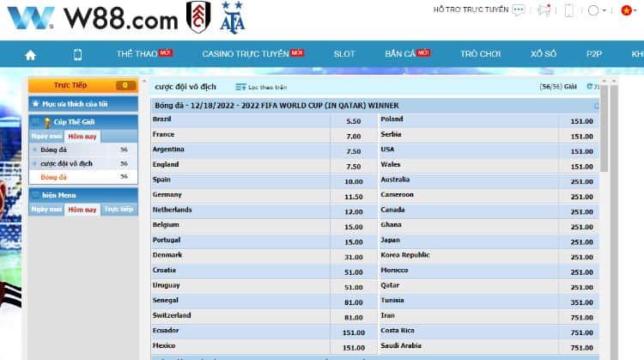Screen dimensions: 644x360
Task: Open the TRÒ CHƠI menu
Action: pos(480,54)
